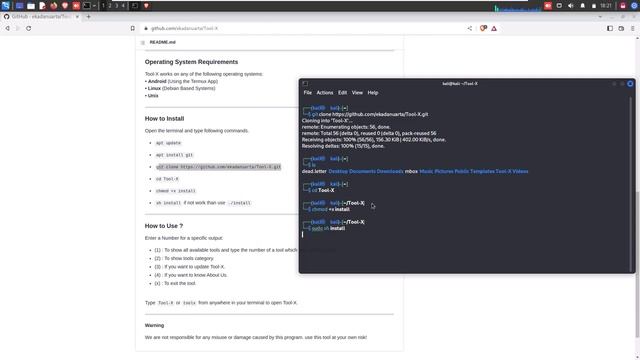Click the README.md file heading
This screenshot has height=360, width=640.
162,42
